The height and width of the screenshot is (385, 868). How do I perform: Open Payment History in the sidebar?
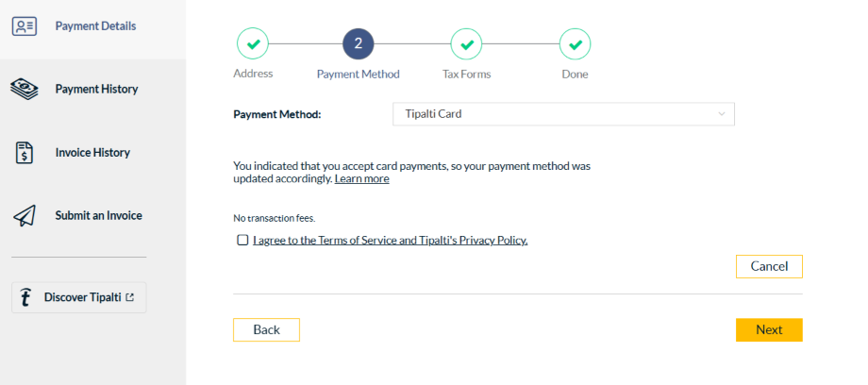[96, 90]
